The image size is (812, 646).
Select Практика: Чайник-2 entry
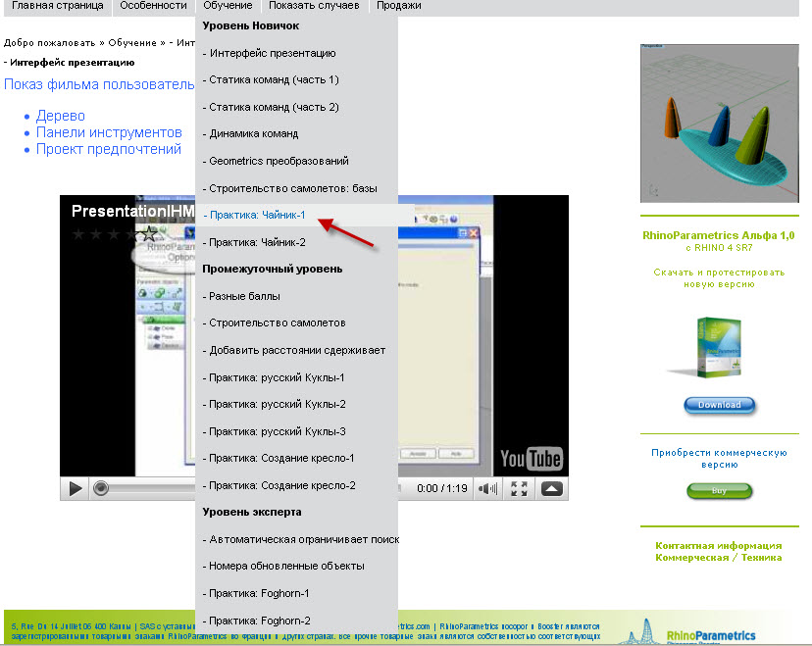point(254,242)
